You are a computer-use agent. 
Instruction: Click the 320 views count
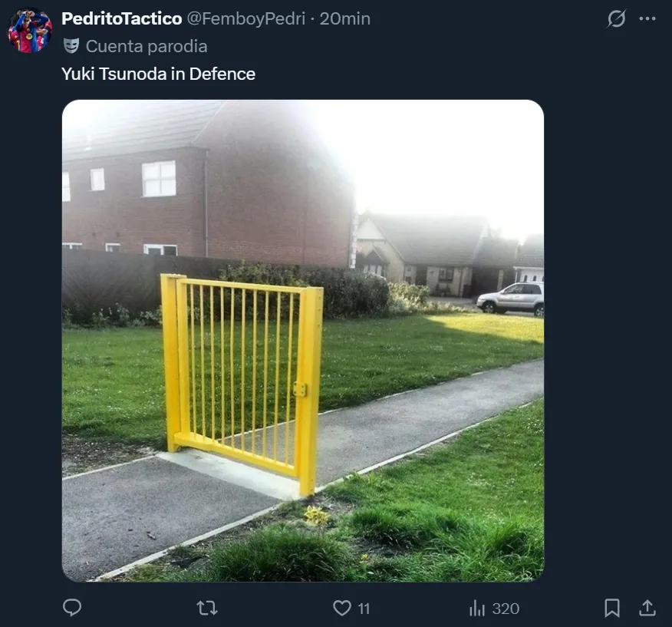[506, 609]
